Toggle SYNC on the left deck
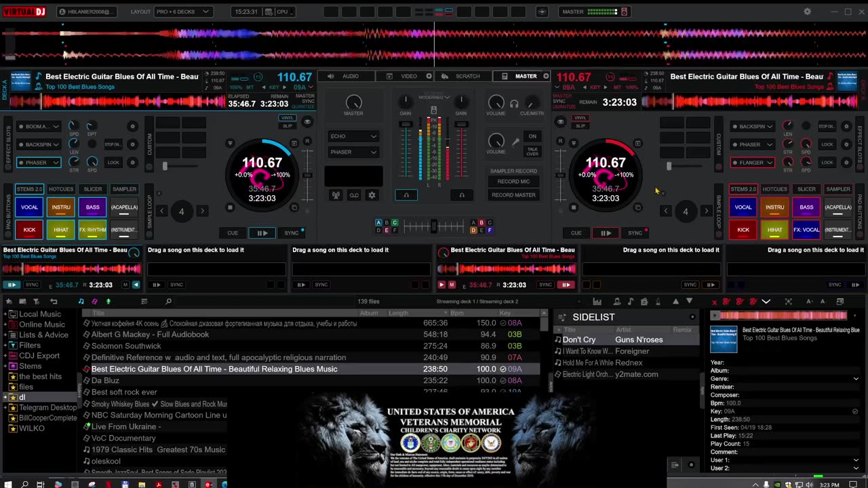Image resolution: width=868 pixels, height=488 pixels. pos(292,233)
